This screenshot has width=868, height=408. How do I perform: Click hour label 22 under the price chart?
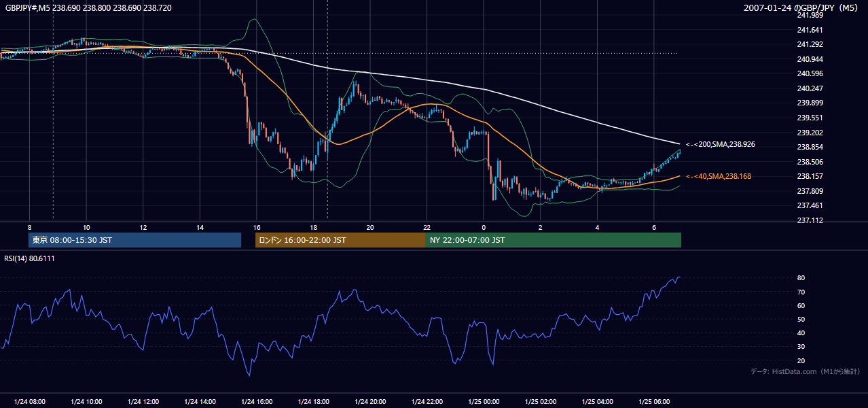[427, 227]
